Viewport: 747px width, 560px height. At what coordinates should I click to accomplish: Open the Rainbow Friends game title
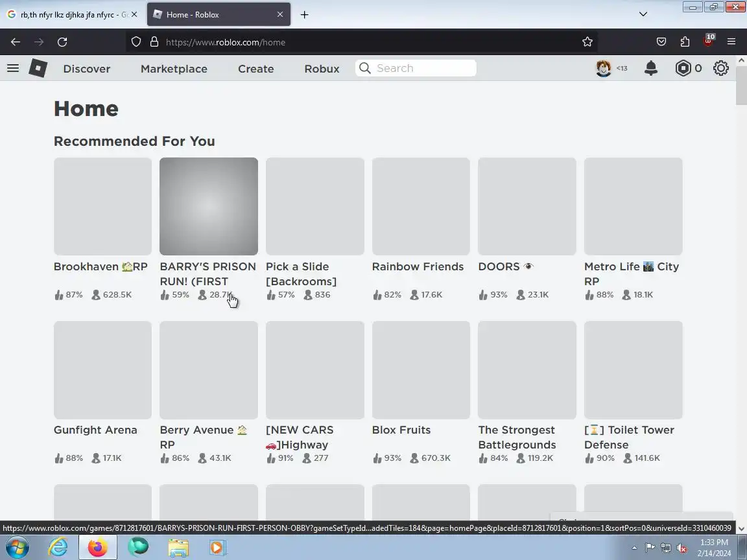tap(418, 266)
